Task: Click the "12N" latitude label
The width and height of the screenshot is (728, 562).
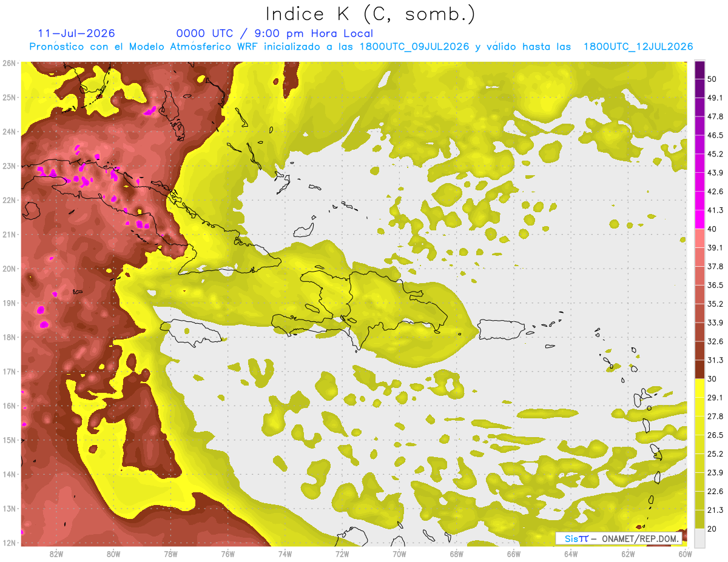Action: point(8,543)
